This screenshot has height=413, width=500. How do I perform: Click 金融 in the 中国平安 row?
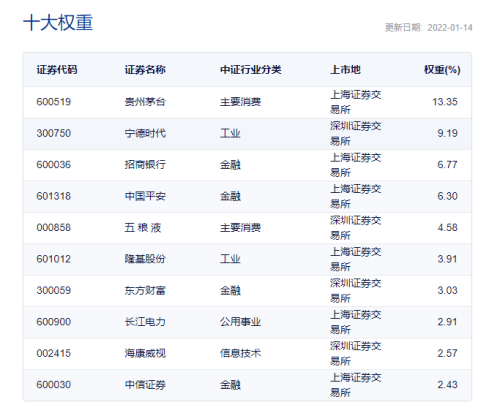(230, 196)
